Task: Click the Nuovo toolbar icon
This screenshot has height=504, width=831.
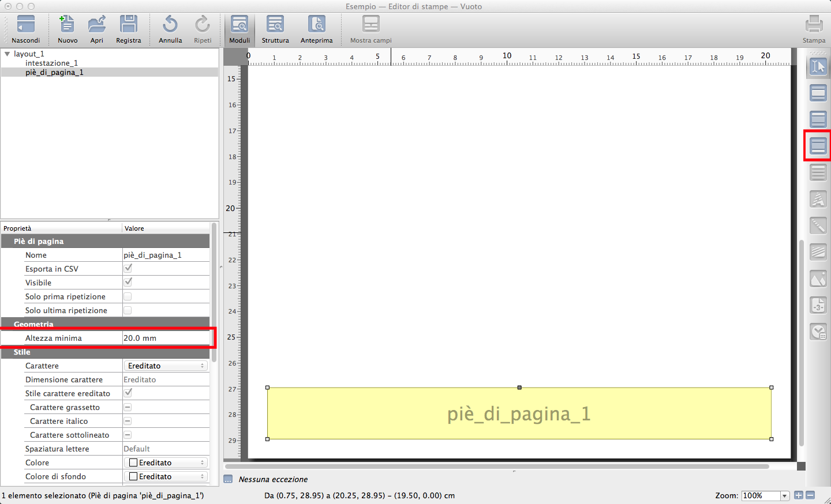Action: [67, 25]
